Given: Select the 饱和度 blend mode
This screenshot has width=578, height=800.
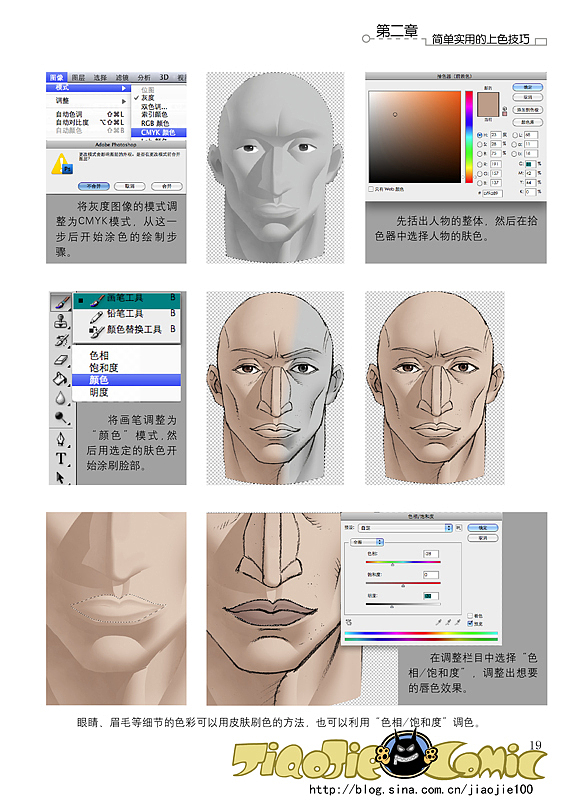Looking at the screenshot, I should (127, 367).
